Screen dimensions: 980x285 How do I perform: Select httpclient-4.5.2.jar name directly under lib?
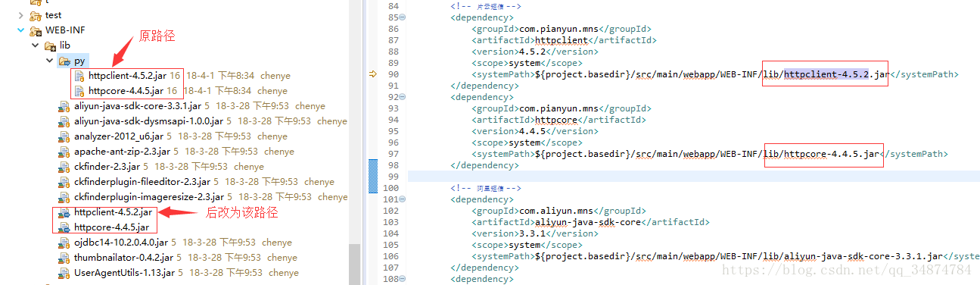[113, 212]
